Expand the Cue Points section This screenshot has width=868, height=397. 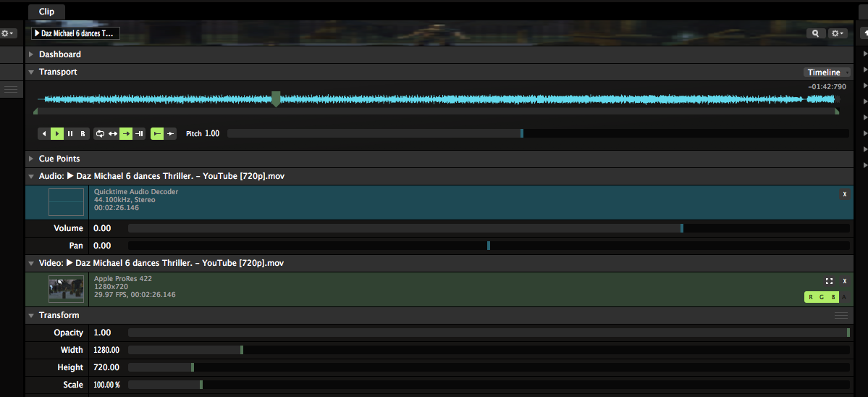[31, 159]
